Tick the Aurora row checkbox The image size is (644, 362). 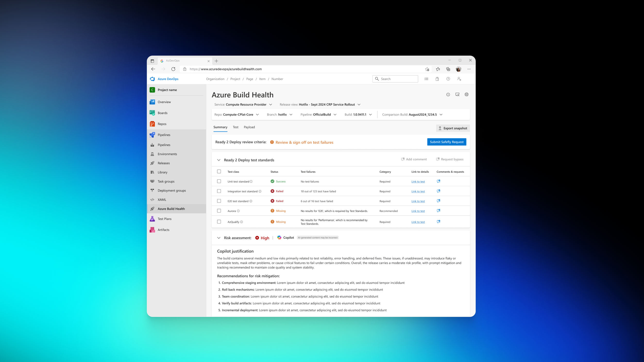pyautogui.click(x=219, y=211)
